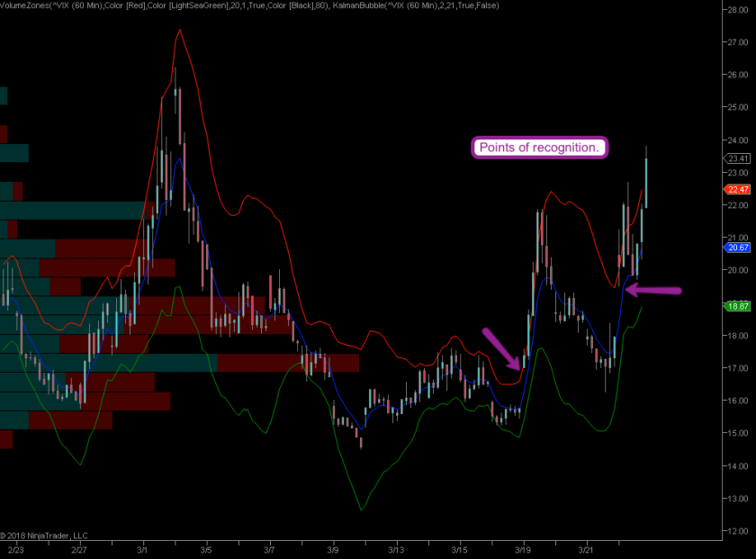Click the 3/19 date on time axis

point(522,548)
